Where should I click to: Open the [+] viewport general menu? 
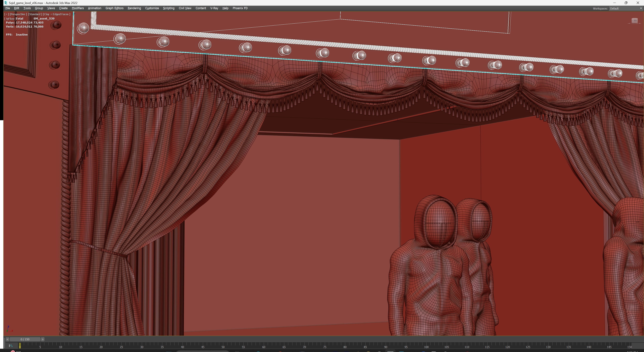[x=7, y=14]
